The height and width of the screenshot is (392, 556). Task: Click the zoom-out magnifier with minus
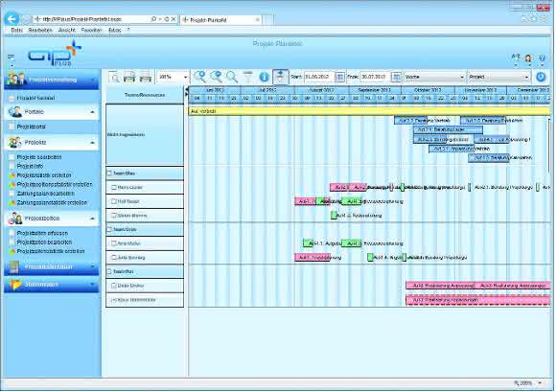click(216, 77)
